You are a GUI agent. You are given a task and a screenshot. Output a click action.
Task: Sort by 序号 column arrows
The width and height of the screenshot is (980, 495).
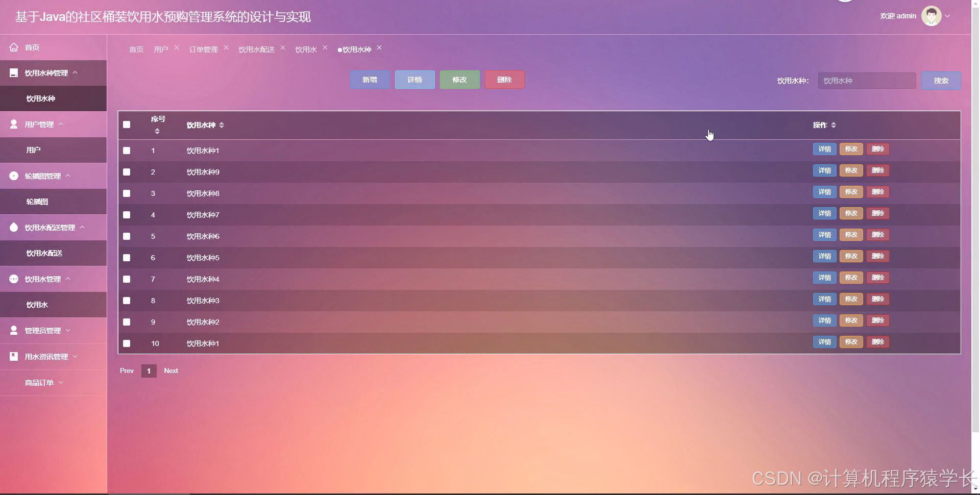click(x=157, y=131)
